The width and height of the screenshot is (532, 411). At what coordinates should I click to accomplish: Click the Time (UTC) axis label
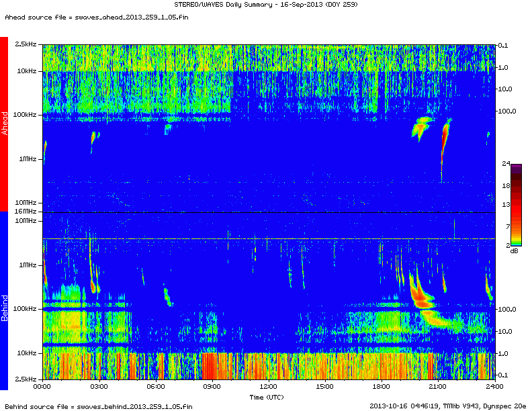point(268,397)
